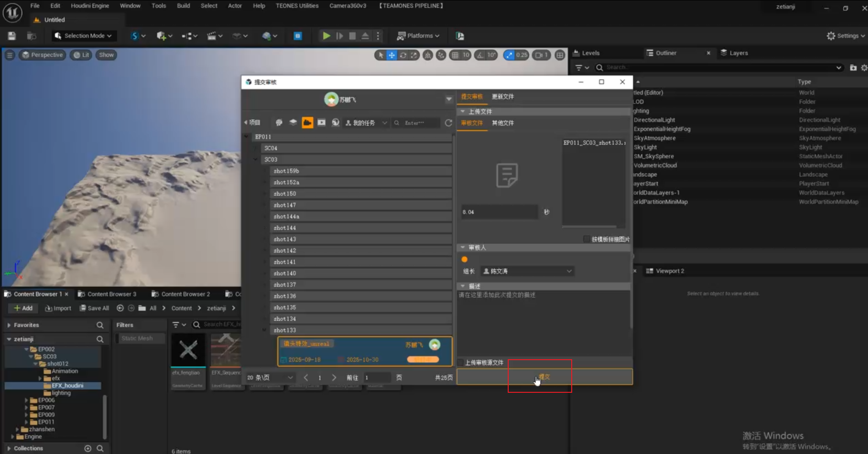Click the refresh icon in task panel
Screen dimensions: 868x454
coord(448,123)
